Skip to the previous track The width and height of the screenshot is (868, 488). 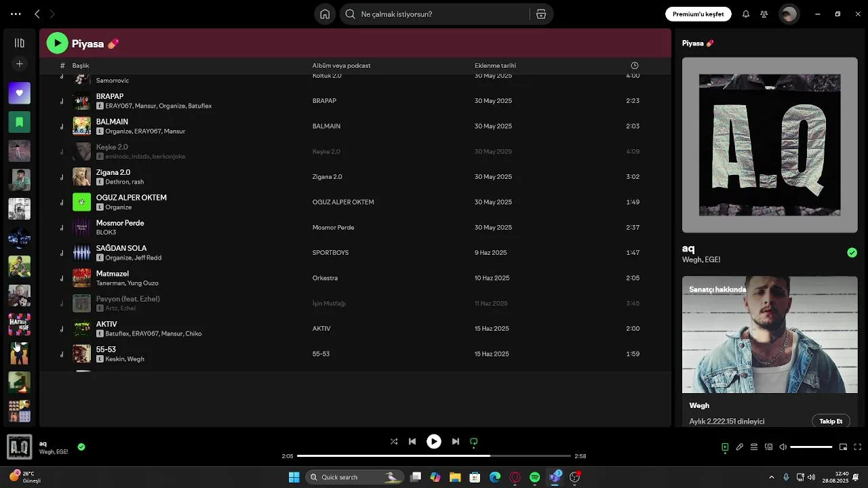(x=412, y=441)
